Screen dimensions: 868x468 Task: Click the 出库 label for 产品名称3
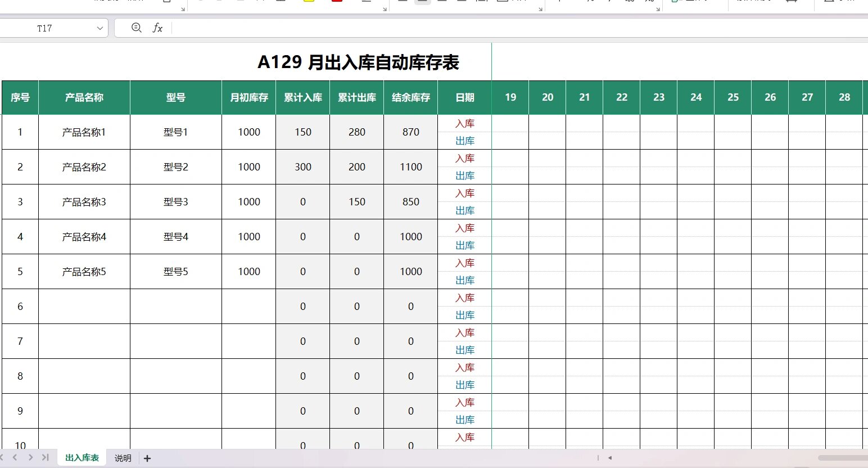pyautogui.click(x=465, y=210)
